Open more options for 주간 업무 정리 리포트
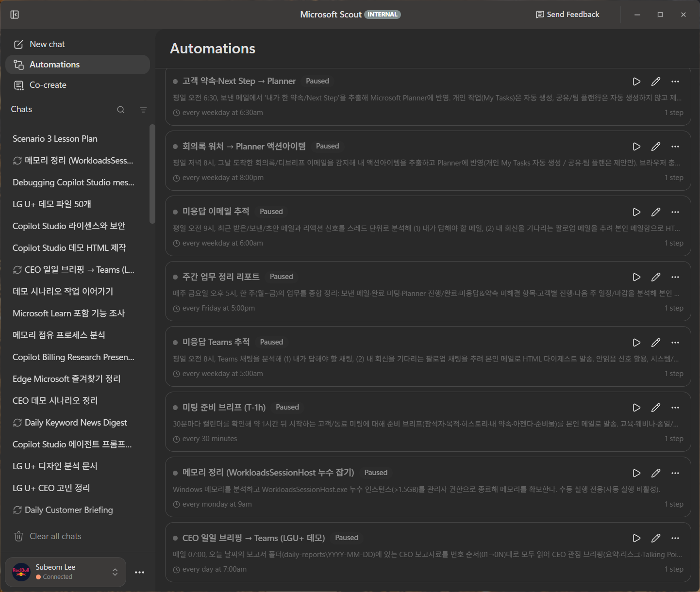The height and width of the screenshot is (592, 700). (x=675, y=277)
